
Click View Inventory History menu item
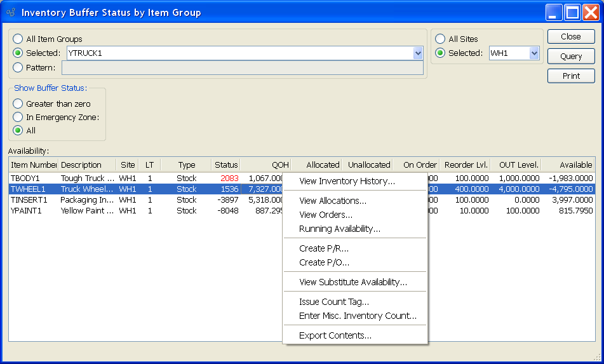[347, 182]
